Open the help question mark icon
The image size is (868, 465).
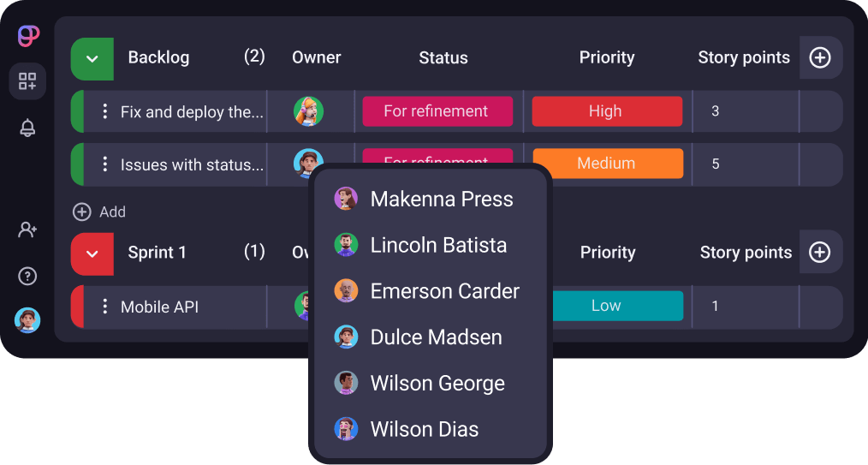[27, 276]
